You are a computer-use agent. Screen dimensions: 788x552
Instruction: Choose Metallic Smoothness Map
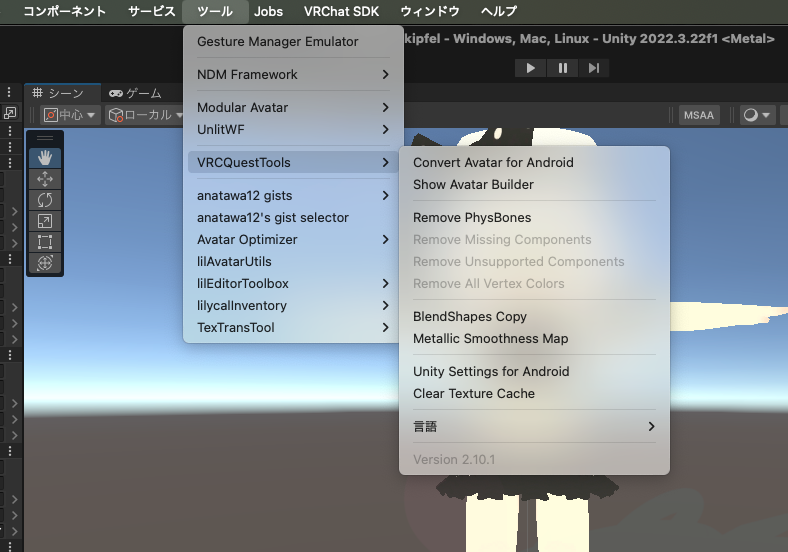pos(534,339)
